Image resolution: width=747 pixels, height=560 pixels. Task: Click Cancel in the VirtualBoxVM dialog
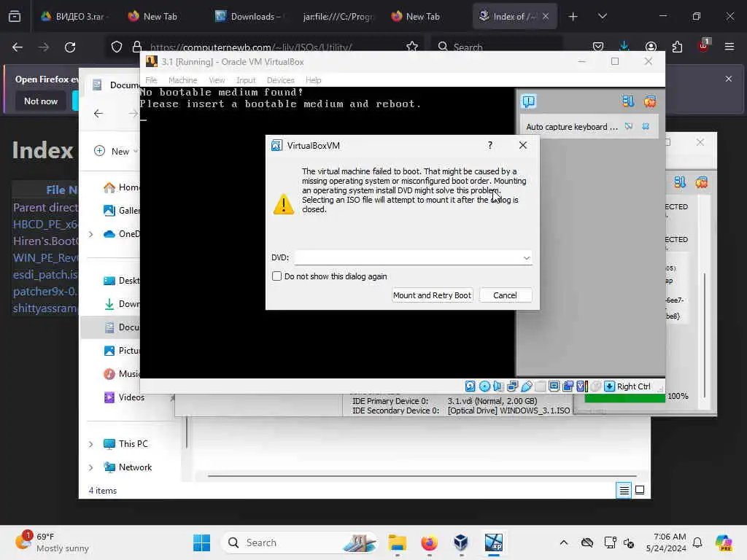(505, 295)
